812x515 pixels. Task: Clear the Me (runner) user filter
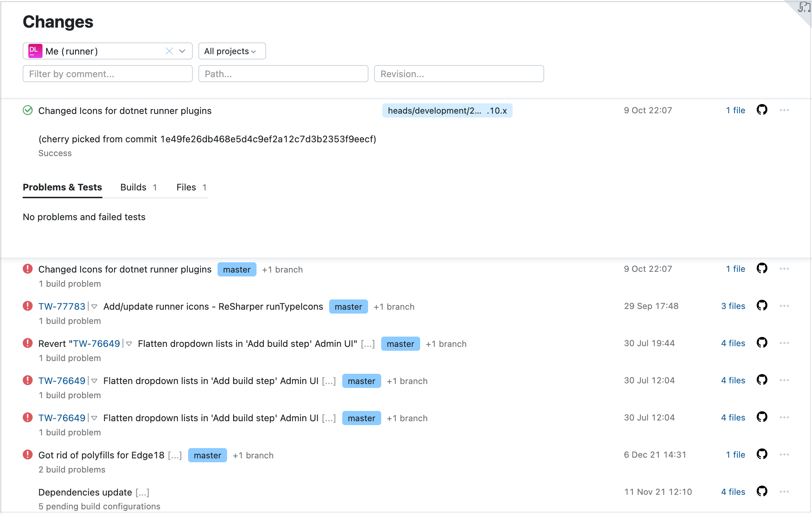pos(169,51)
